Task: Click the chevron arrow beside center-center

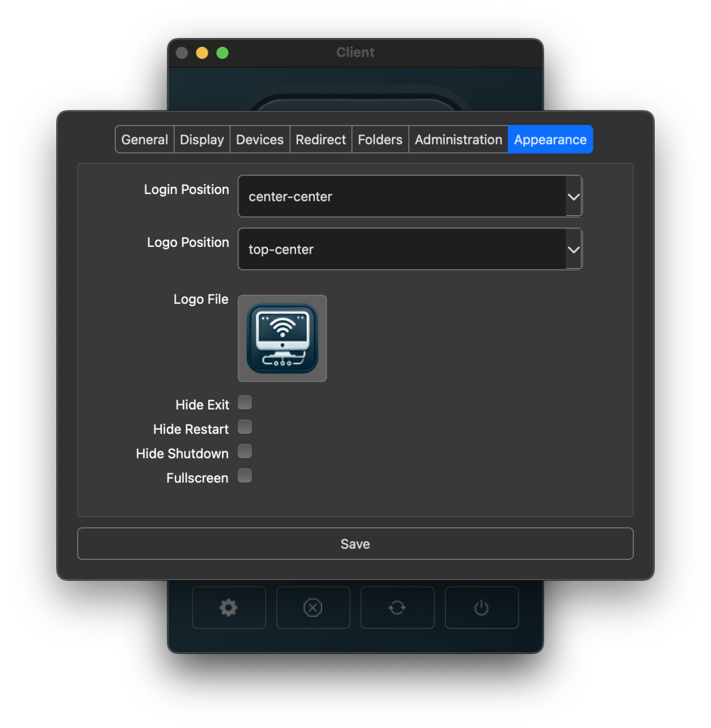Action: point(573,197)
